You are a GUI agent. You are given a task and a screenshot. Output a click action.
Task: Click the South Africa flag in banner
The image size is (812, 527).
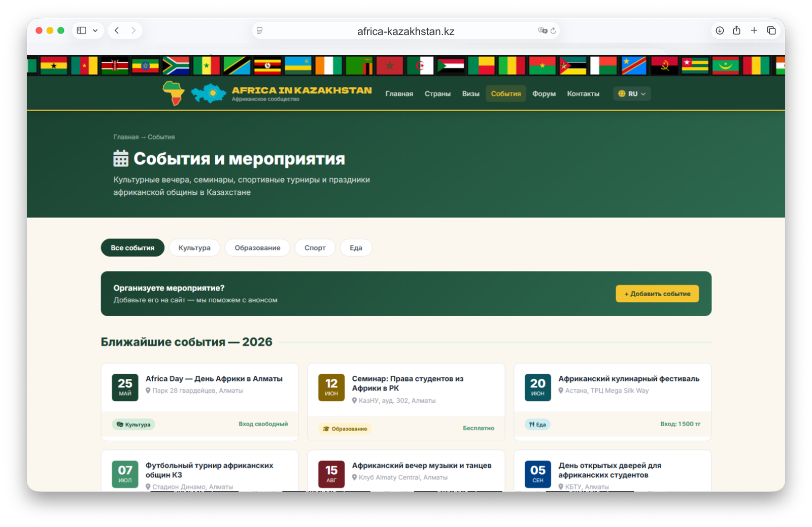tap(176, 66)
